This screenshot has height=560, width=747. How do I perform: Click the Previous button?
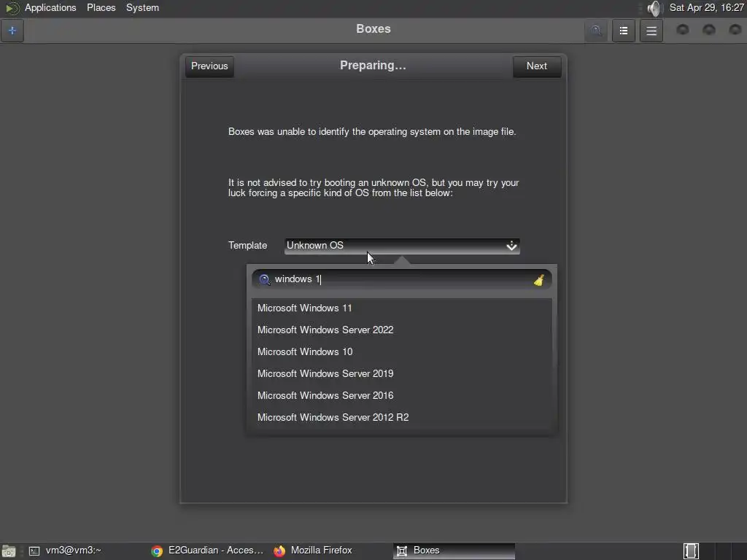(209, 66)
